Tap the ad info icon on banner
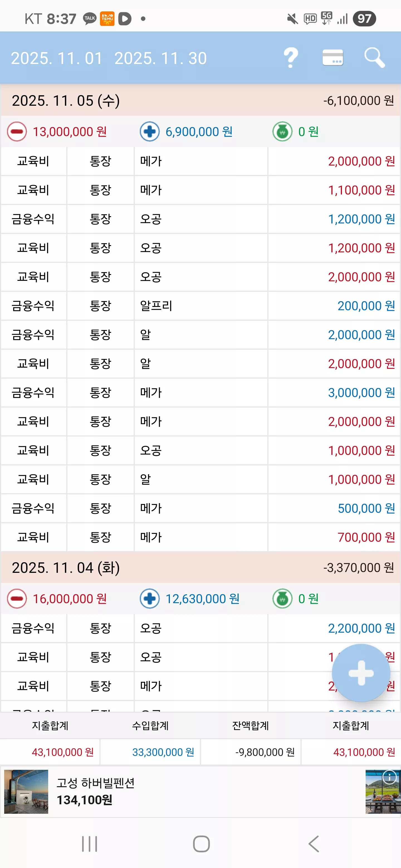Viewport: 401px width, 868px height. coord(390,778)
